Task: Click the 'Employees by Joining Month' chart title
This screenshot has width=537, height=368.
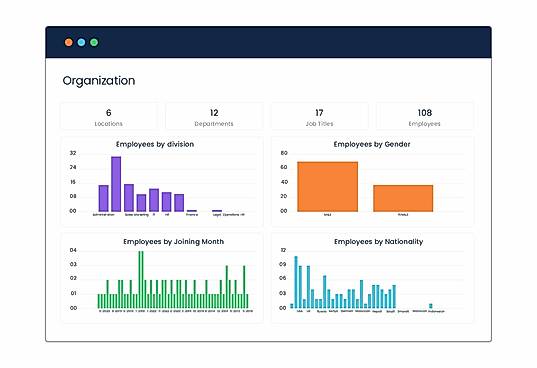Action: (x=174, y=241)
